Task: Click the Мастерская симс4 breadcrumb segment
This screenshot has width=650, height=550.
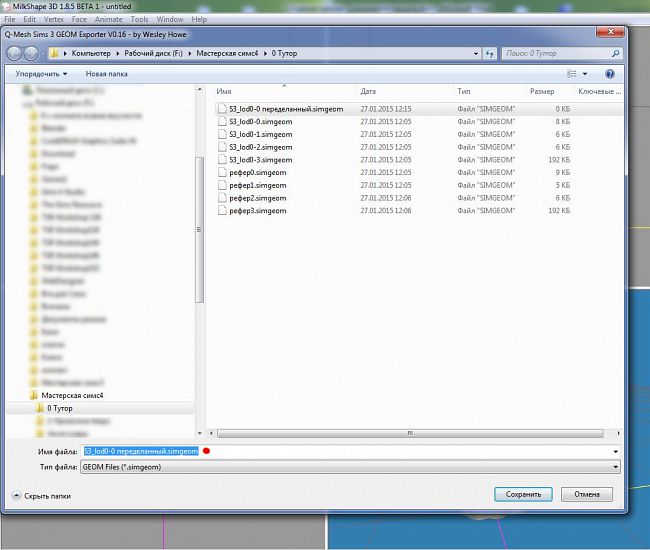Action: point(227,53)
